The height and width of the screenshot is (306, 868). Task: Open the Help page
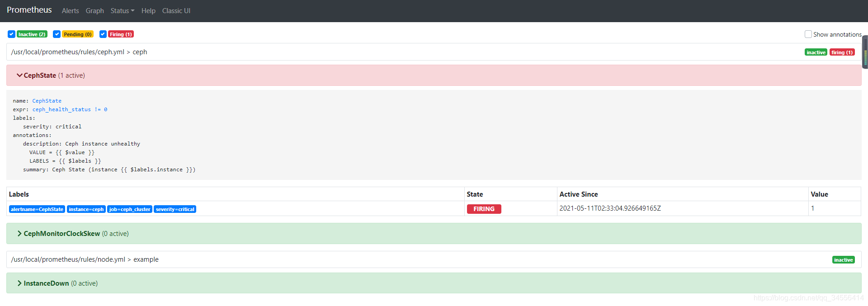[148, 11]
